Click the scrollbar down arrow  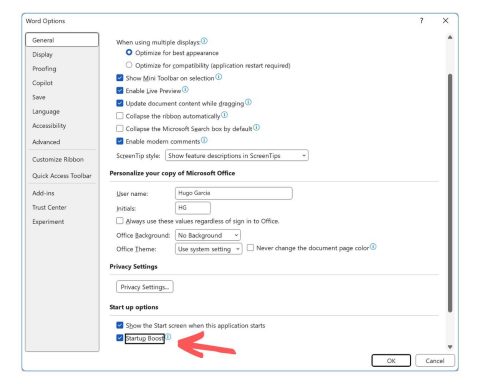pos(450,347)
